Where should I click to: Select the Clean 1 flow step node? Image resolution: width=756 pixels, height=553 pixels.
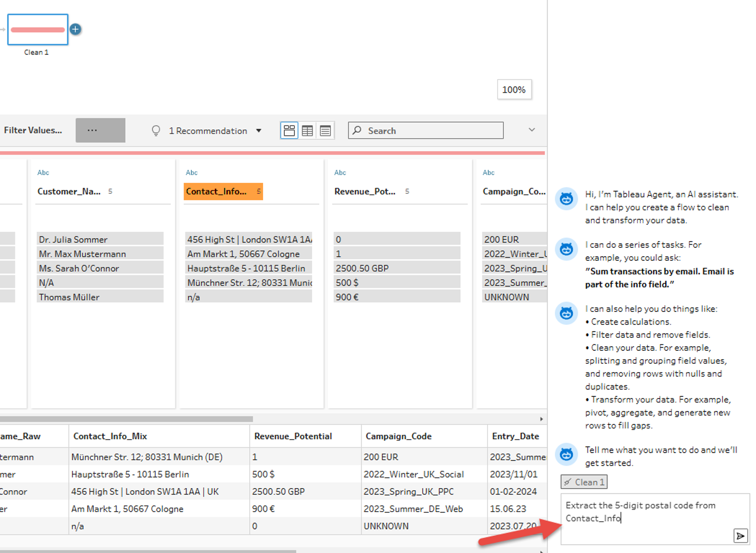click(37, 30)
